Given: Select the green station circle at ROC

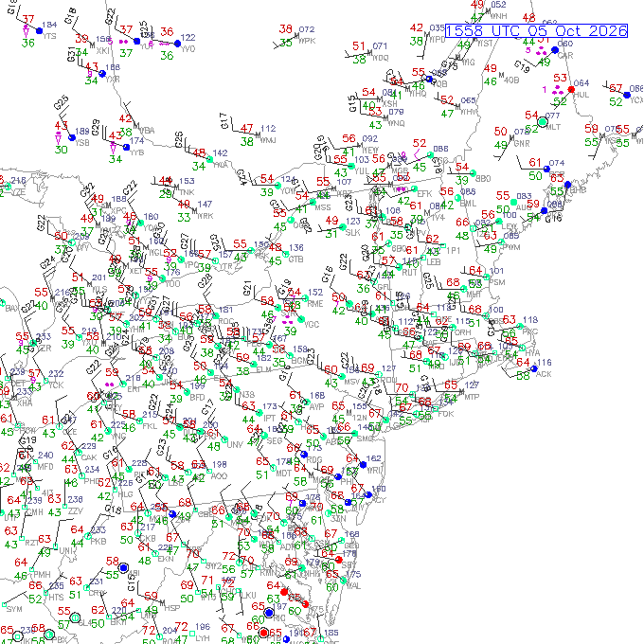Looking at the screenshot, I should coord(216,315).
